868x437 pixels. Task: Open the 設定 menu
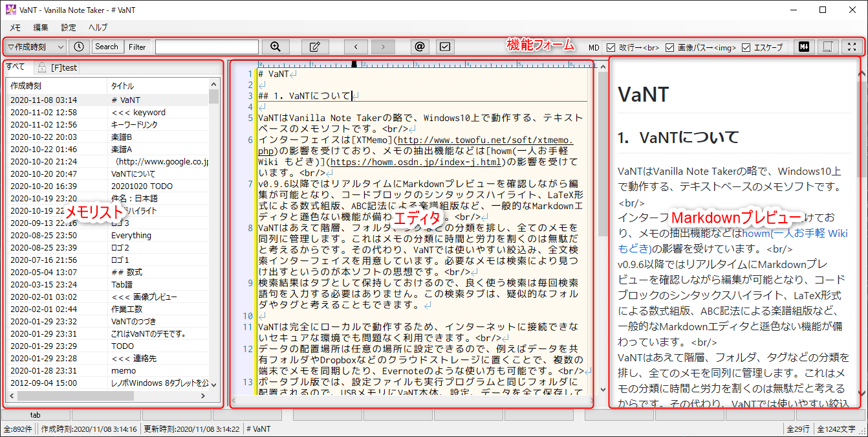coord(69,27)
